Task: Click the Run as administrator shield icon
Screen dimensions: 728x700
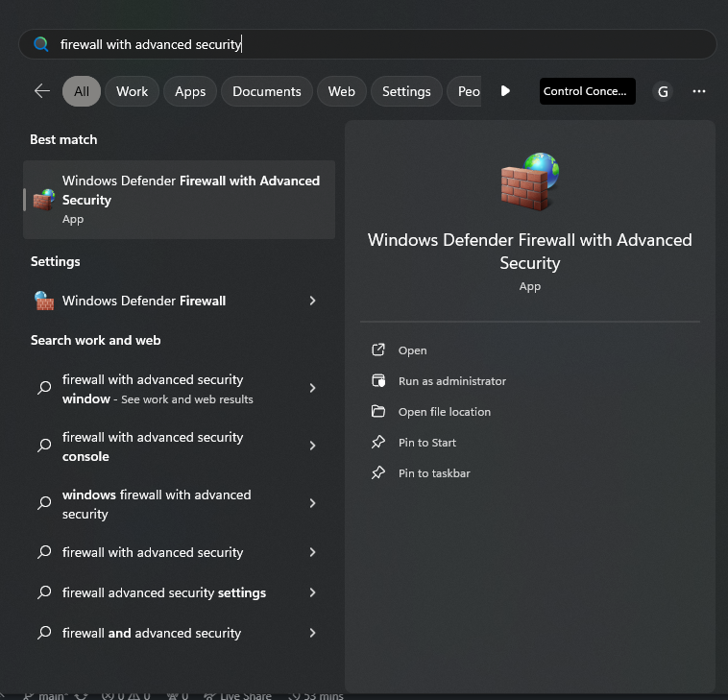Action: pos(378,380)
